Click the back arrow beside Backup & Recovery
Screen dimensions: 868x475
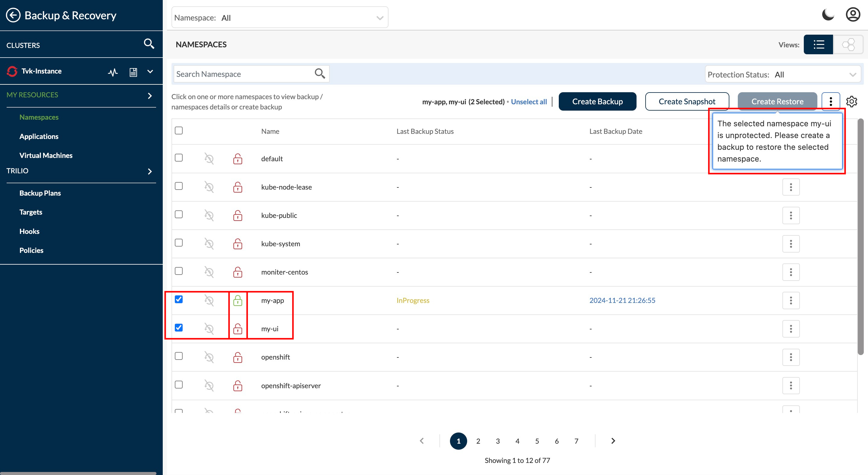[x=13, y=15]
